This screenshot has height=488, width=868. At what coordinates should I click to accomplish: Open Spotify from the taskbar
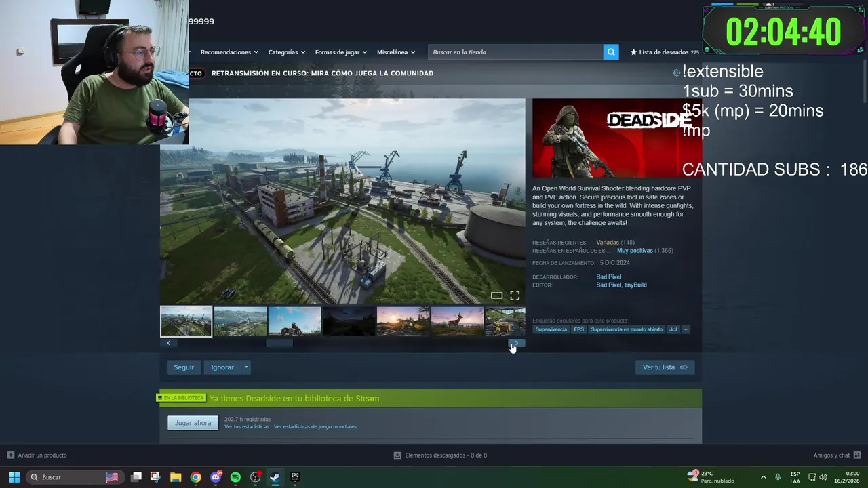(x=235, y=477)
